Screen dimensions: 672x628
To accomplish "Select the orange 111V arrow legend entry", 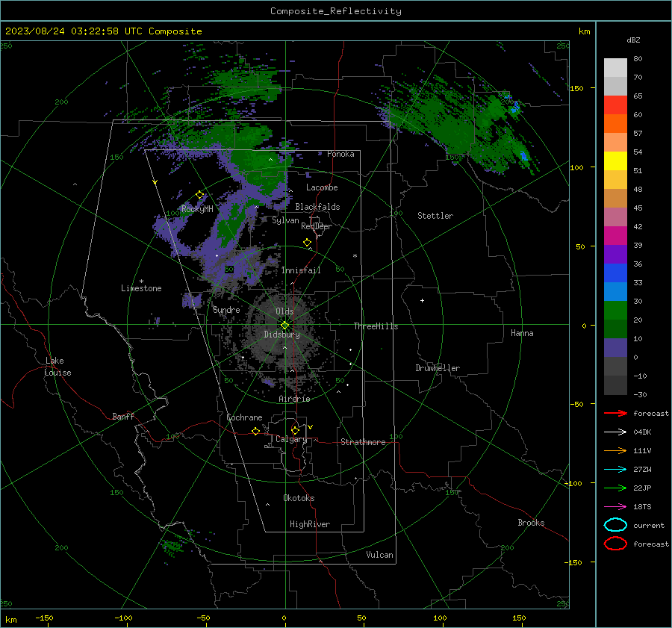I will pyautogui.click(x=615, y=450).
